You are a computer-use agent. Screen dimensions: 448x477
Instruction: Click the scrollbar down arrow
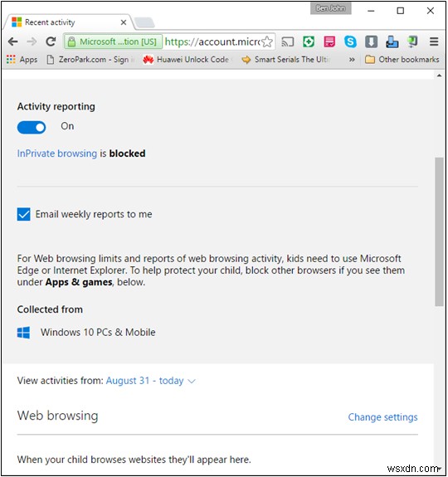440,469
